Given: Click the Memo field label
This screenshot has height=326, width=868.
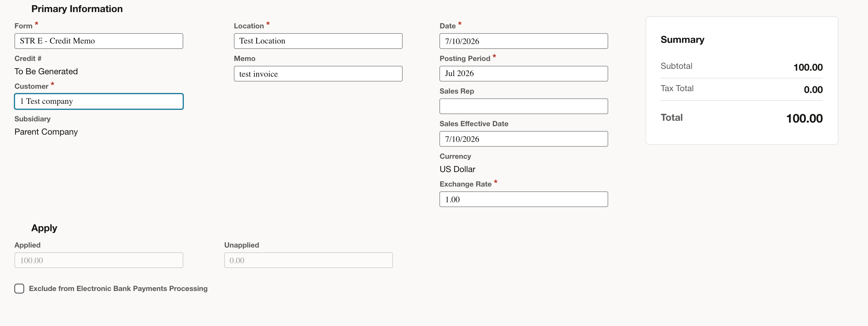Looking at the screenshot, I should click(x=245, y=58).
